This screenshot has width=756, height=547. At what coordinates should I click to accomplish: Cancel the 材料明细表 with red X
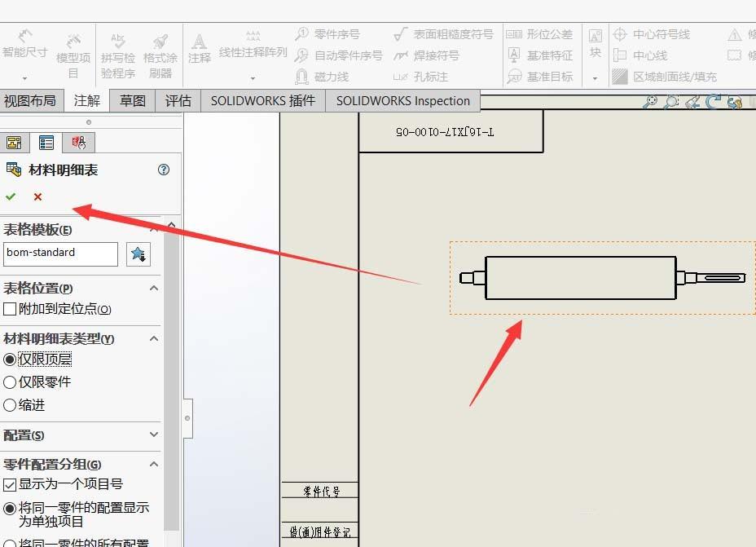coord(36,196)
